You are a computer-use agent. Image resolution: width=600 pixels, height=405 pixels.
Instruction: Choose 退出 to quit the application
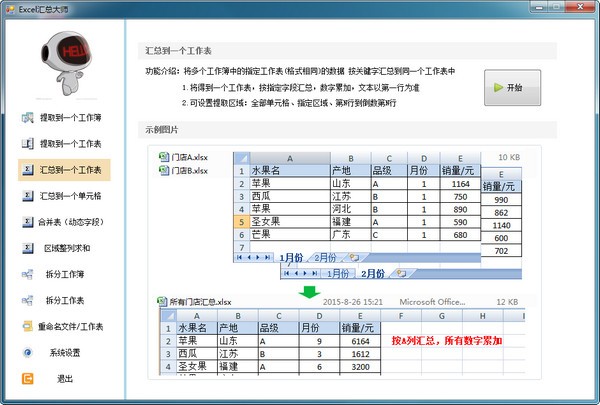pyautogui.click(x=65, y=378)
